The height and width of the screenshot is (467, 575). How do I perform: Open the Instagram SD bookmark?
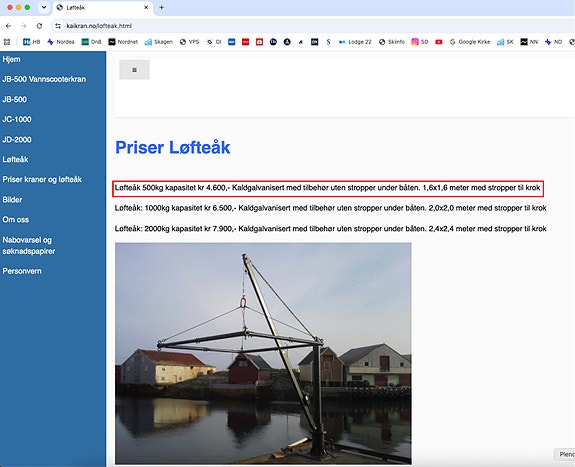420,42
